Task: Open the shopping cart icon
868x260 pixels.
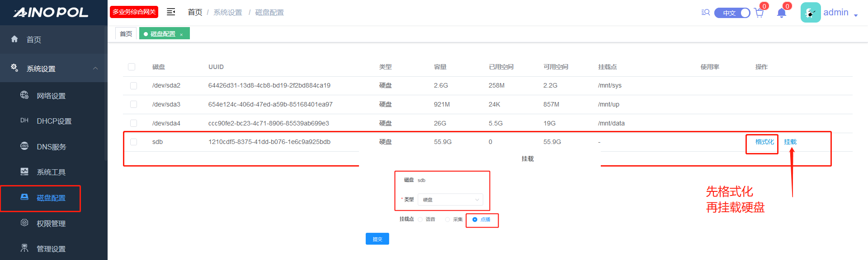Action: pyautogui.click(x=759, y=13)
